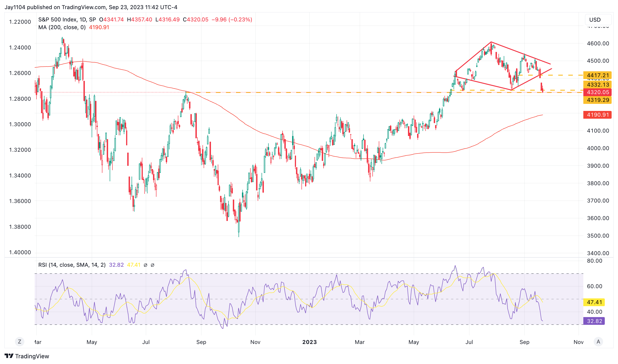Click the second RSI empty-value symbol

pyautogui.click(x=153, y=265)
